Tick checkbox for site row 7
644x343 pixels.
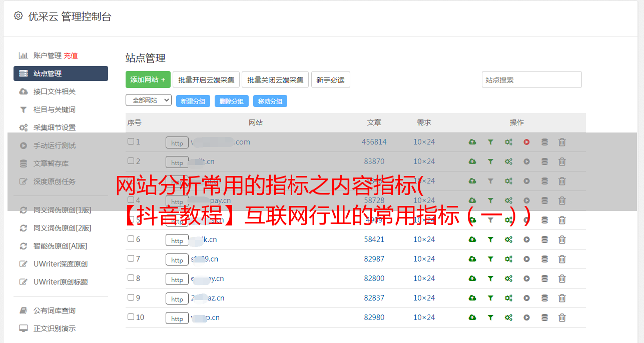[131, 258]
